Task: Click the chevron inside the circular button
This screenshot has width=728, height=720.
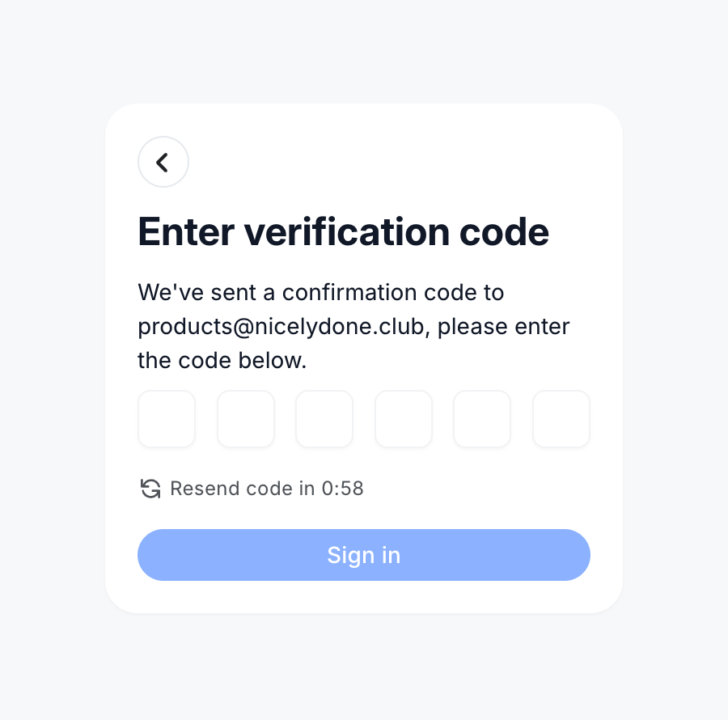Action: [x=163, y=162]
